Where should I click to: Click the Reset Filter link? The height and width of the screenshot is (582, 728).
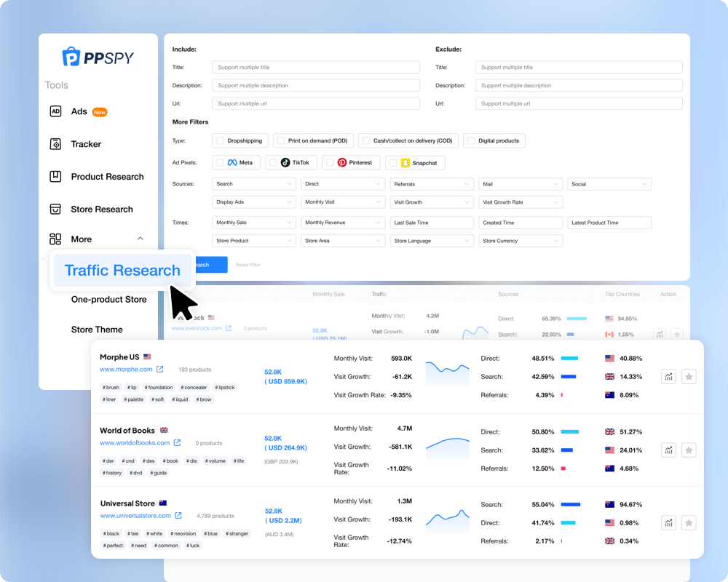(x=248, y=265)
